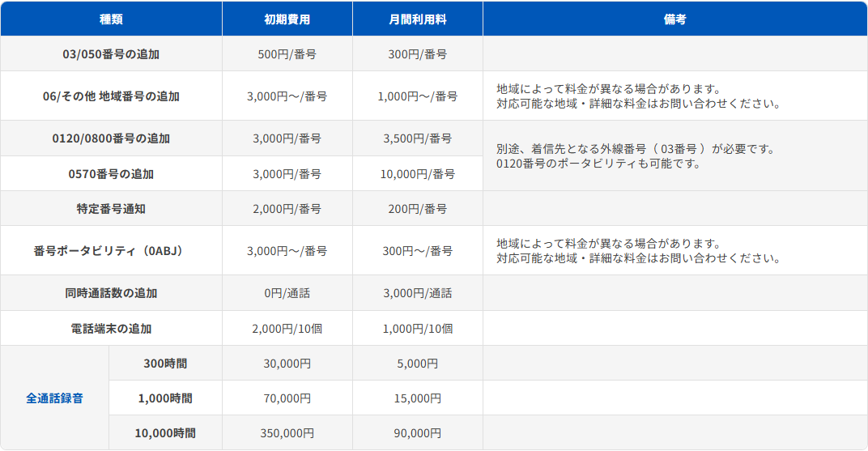Screen dimensions: 868x451
Task: Click the 3,500円/番号 monthly fee cell
Action: [417, 138]
